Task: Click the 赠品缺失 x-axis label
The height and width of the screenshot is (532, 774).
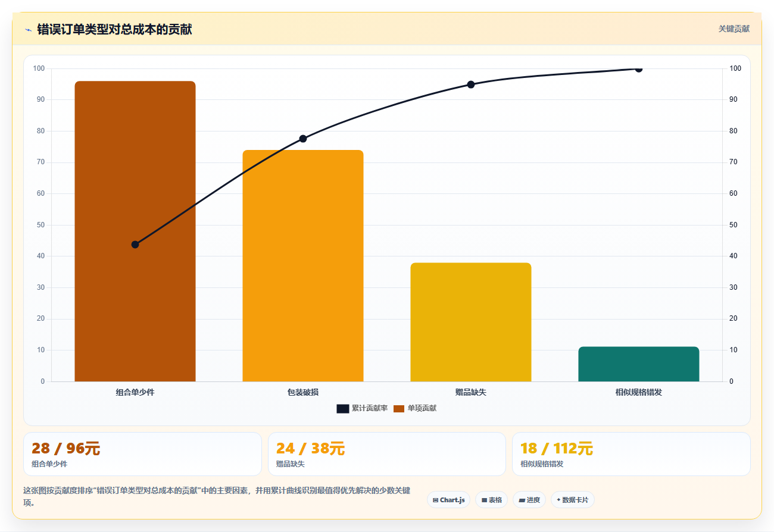Action: click(471, 392)
